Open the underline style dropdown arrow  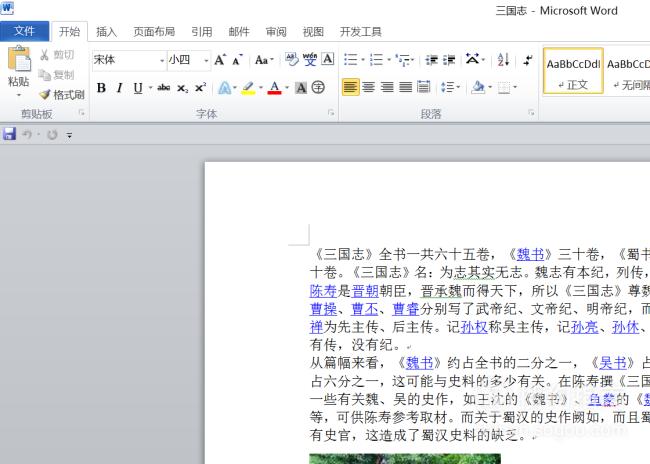point(150,88)
